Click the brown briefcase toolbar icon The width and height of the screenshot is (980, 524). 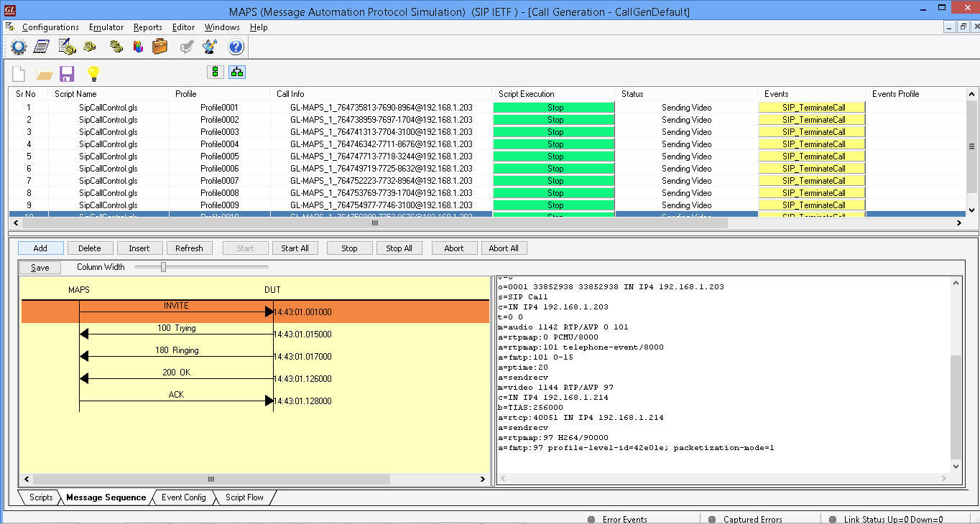(x=160, y=47)
